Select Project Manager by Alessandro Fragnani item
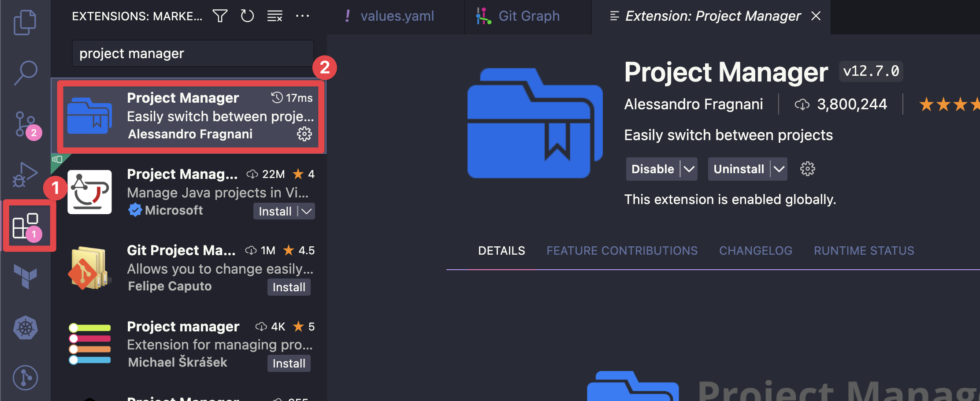 tap(189, 116)
